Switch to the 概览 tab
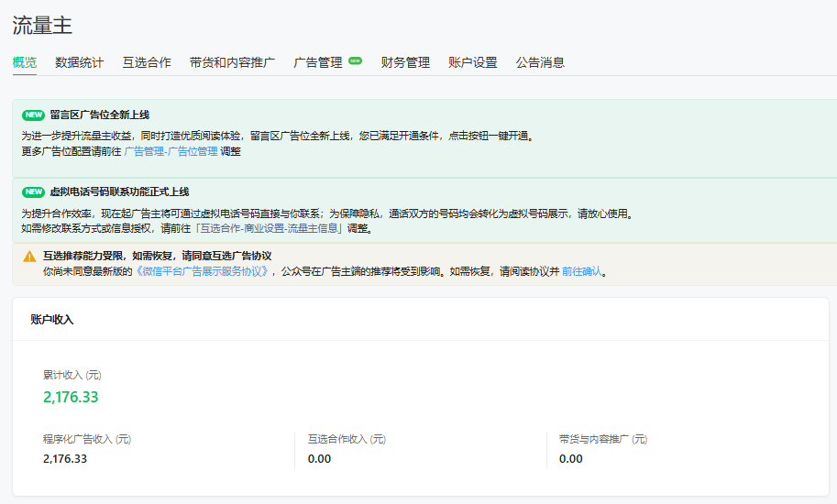The width and height of the screenshot is (837, 504). pos(25,62)
